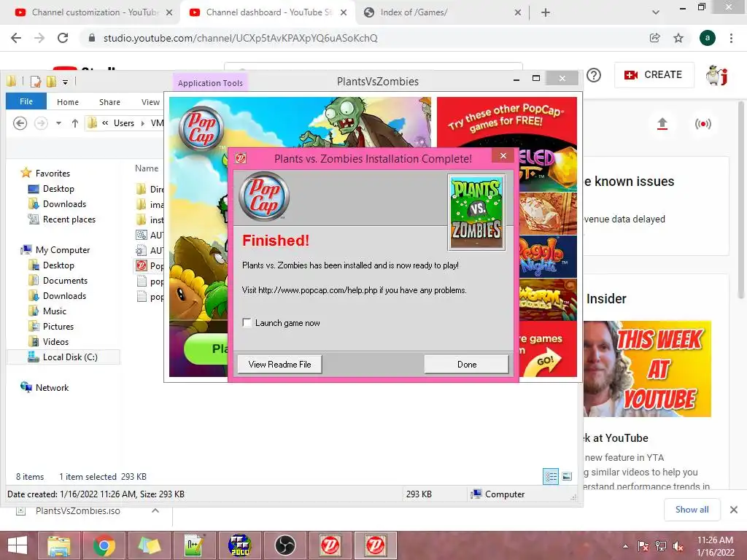The width and height of the screenshot is (747, 560).
Task: Open Quick Access Toolbar customize dropdown
Action: 65,82
